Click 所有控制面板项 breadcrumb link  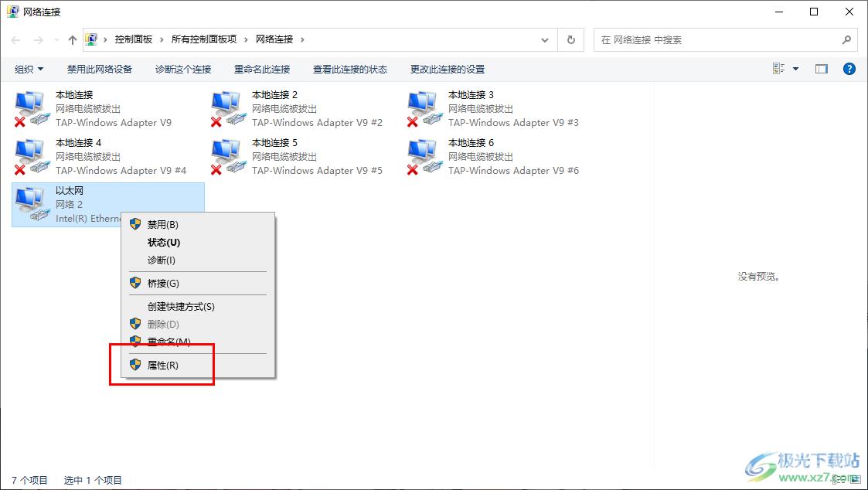[x=204, y=39]
